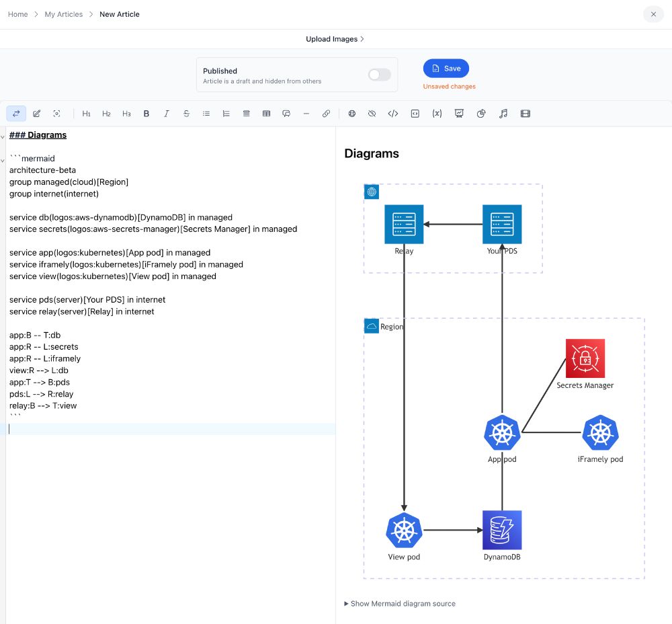The image size is (672, 624).
Task: Insert a music embed
Action: tap(503, 113)
